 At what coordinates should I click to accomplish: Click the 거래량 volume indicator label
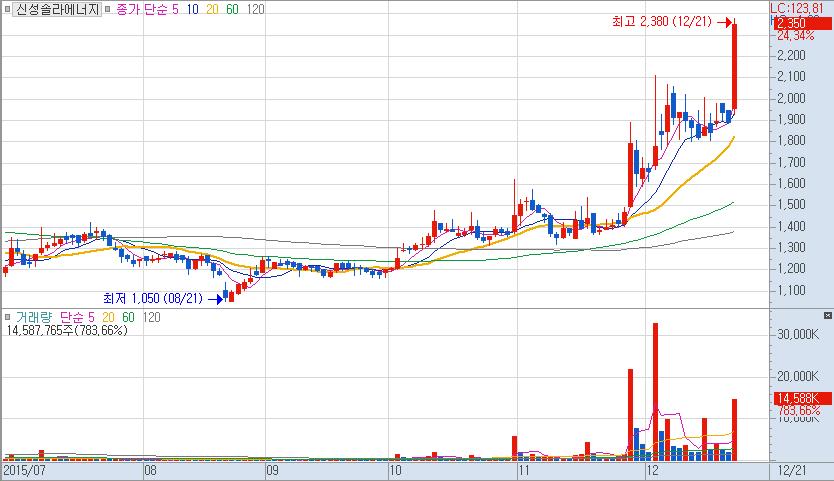pyautogui.click(x=34, y=317)
